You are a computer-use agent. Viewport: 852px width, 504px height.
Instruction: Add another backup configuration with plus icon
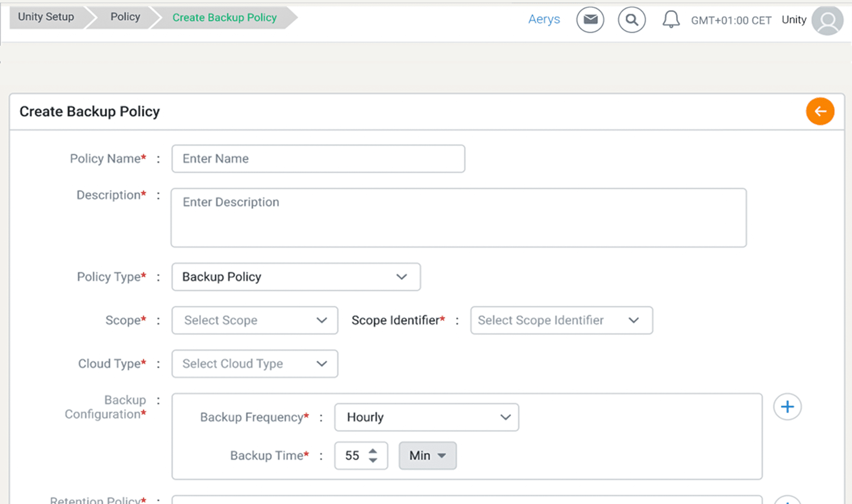(787, 406)
